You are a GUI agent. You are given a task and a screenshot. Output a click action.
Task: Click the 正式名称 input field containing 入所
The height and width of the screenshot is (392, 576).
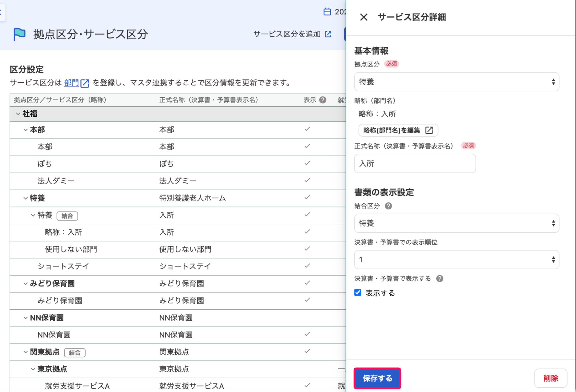(415, 164)
